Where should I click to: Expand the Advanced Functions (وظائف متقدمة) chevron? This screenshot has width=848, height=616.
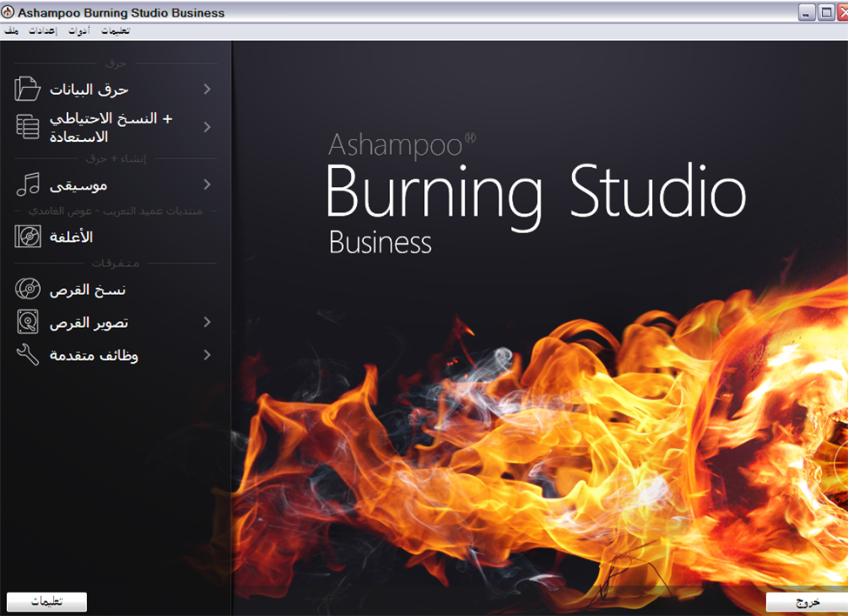coord(207,355)
